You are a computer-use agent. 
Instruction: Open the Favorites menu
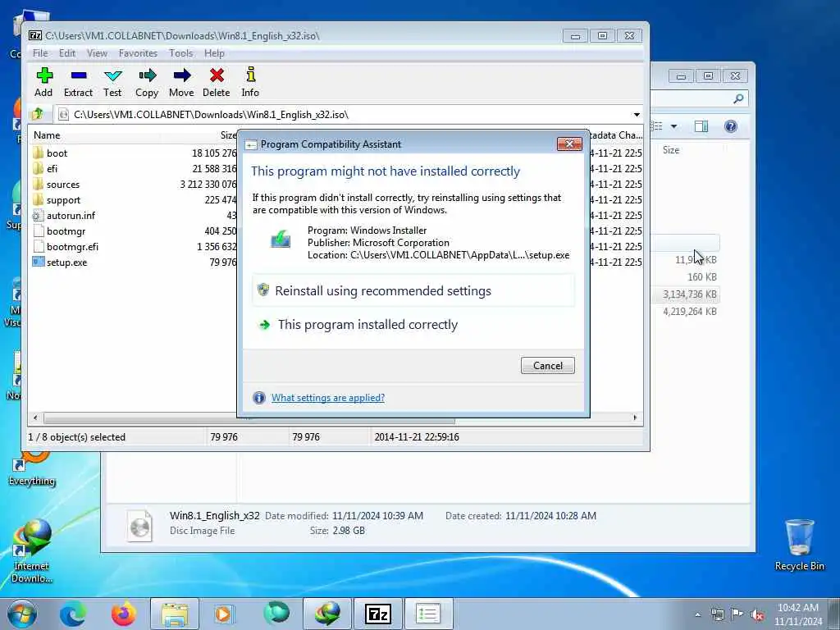138,53
